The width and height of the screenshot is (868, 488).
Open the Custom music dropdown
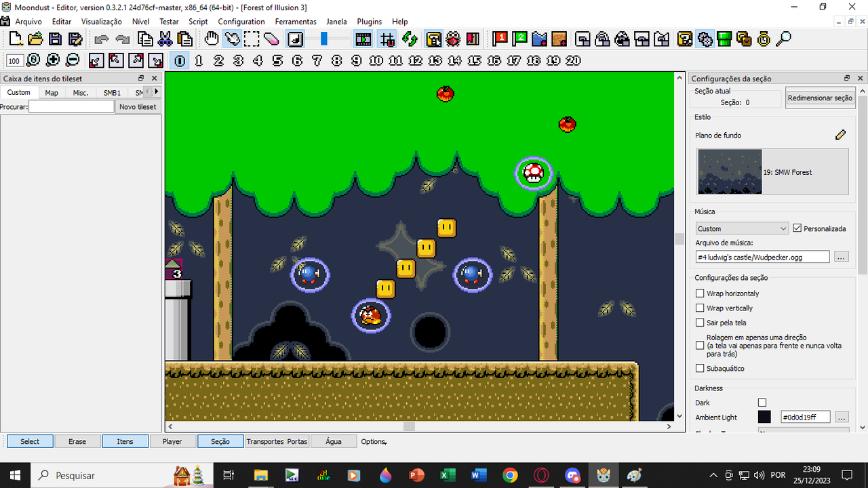(x=742, y=228)
